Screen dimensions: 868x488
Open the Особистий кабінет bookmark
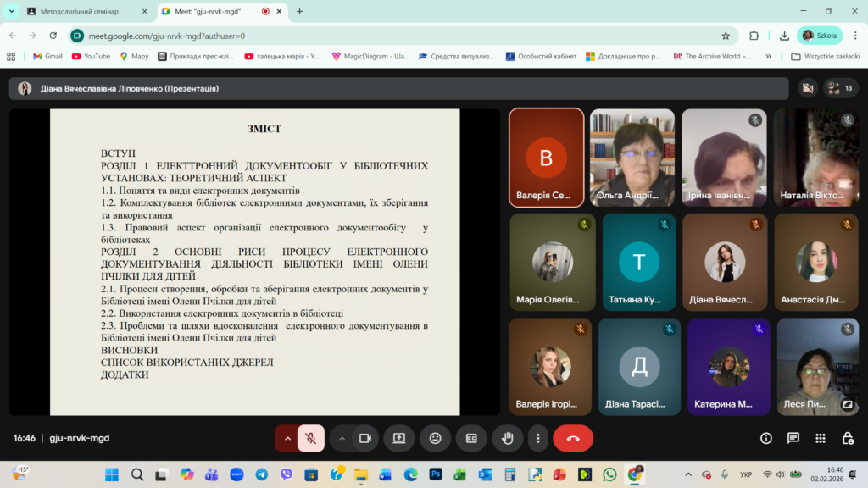(x=541, y=57)
